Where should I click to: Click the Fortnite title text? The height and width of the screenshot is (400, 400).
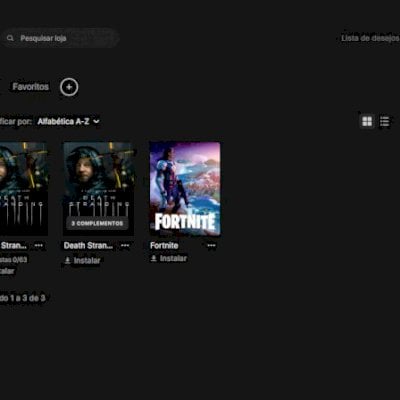coord(164,246)
